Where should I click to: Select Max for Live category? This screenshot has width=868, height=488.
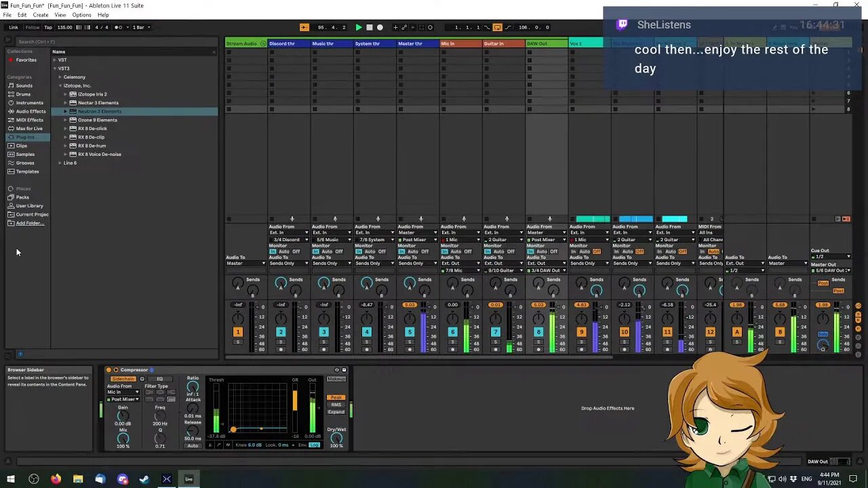29,128
